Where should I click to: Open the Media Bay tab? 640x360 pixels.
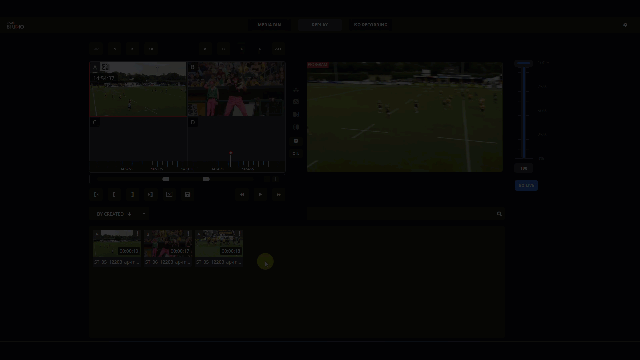click(269, 25)
